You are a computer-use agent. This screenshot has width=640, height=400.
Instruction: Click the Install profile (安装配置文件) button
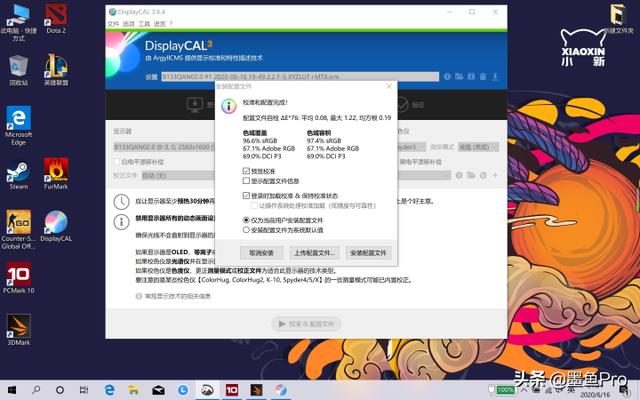(368, 253)
